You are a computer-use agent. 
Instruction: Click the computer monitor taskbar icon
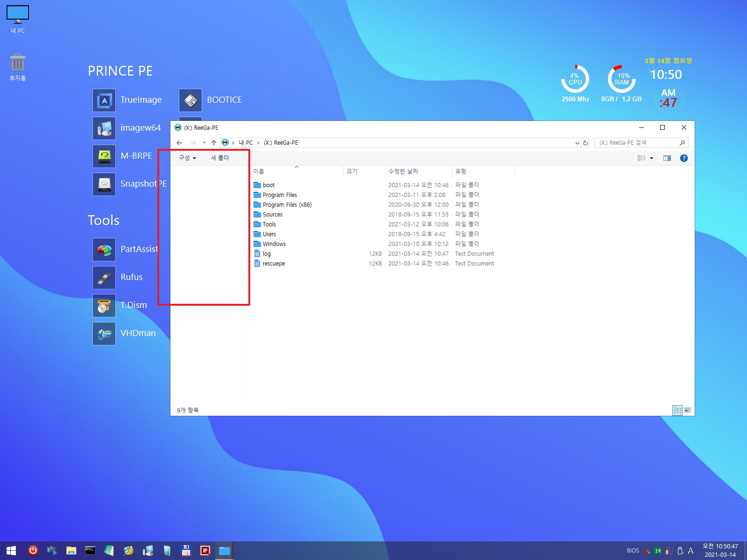click(x=148, y=551)
